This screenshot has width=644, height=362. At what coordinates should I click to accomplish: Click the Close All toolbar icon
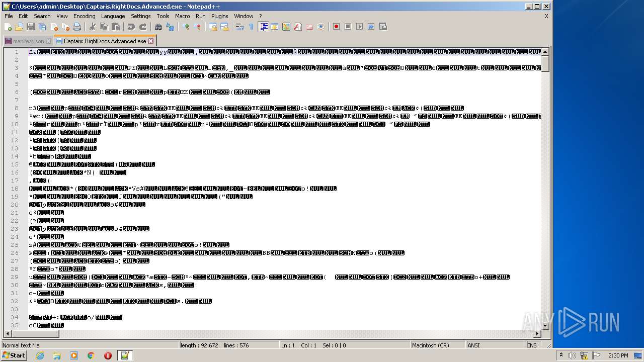click(65, 27)
